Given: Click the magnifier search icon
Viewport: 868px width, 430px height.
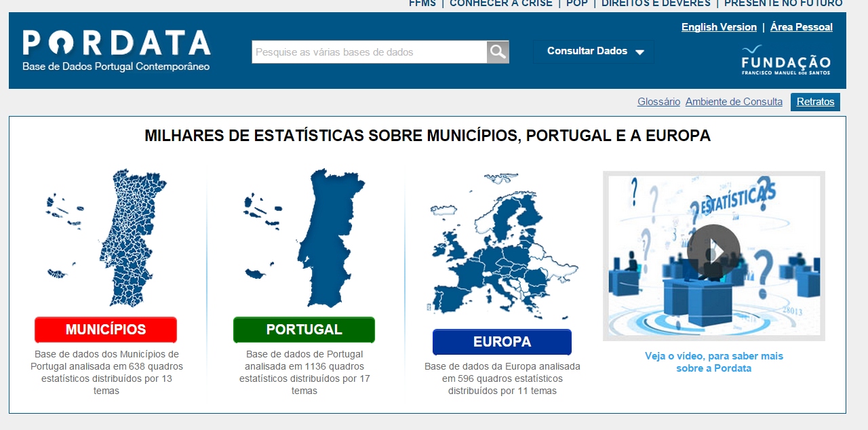Looking at the screenshot, I should click(x=498, y=52).
